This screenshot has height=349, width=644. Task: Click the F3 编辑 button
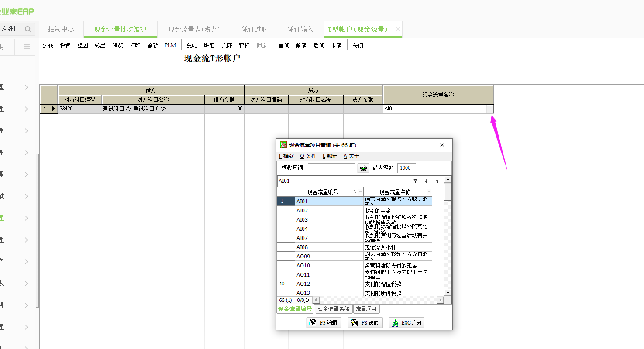[324, 323]
